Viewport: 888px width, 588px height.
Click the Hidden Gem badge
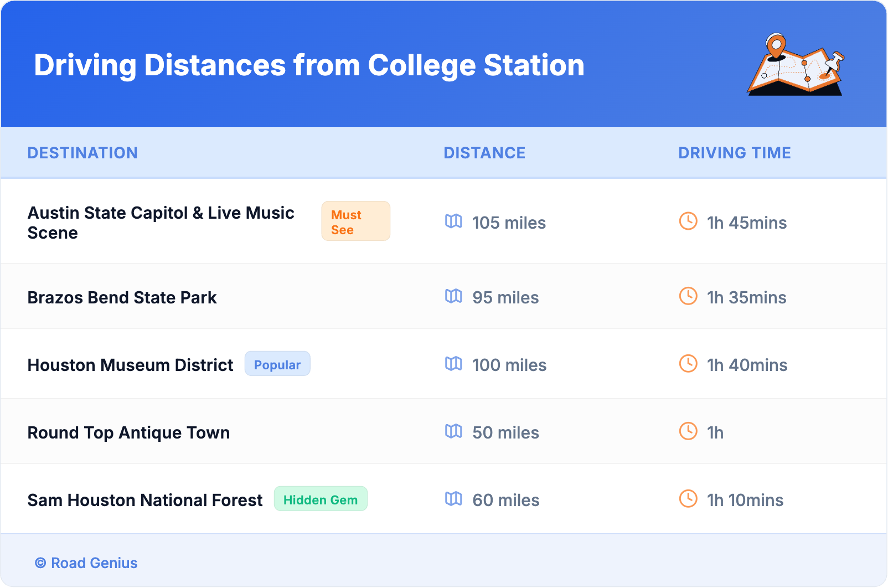(321, 499)
